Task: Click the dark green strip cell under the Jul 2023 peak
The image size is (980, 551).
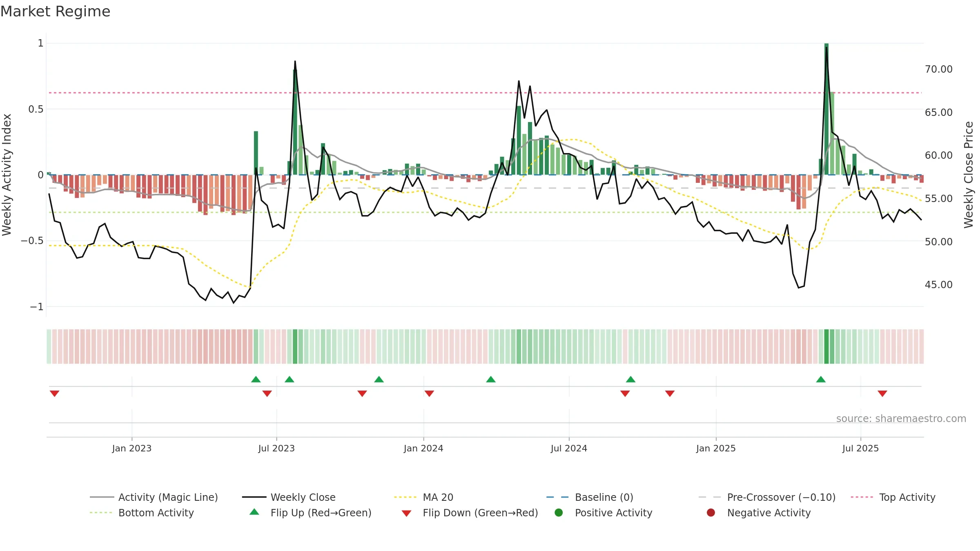Action: coord(295,347)
